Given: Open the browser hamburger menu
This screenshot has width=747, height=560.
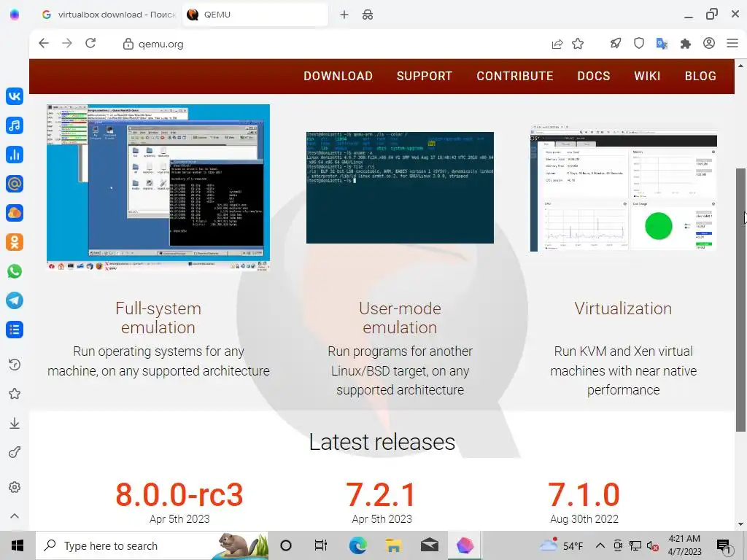Looking at the screenshot, I should [x=732, y=43].
